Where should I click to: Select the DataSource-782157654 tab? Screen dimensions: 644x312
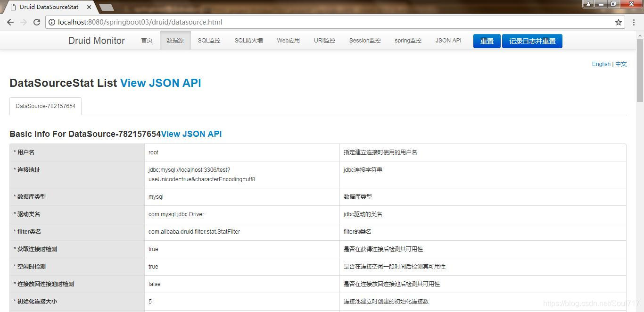[x=45, y=106]
